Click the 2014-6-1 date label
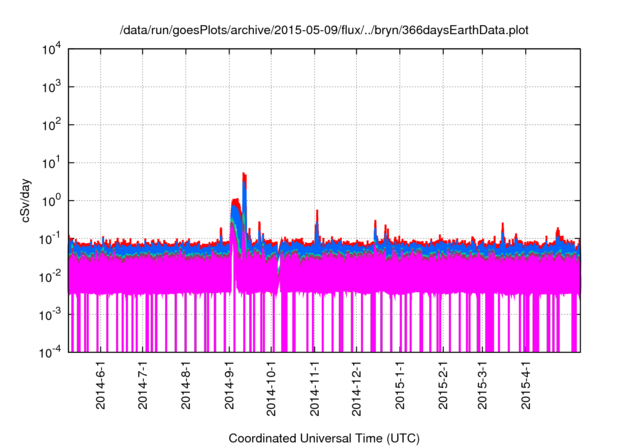The height and width of the screenshot is (448, 640). [100, 385]
